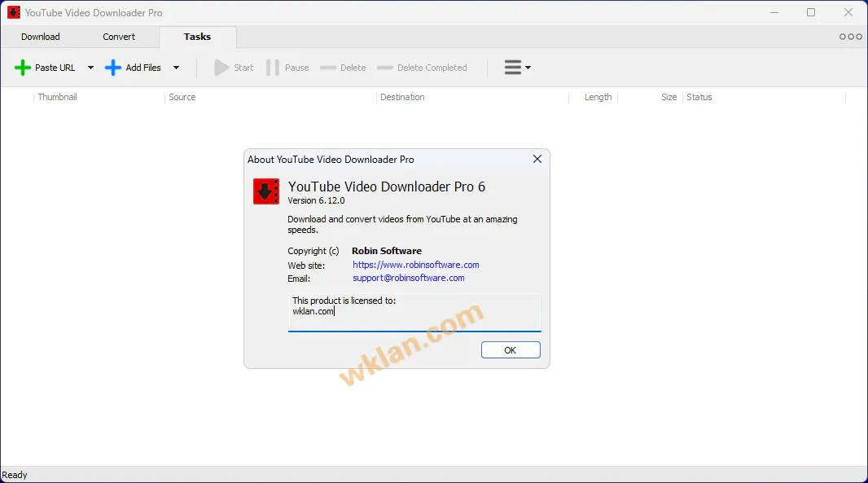Click the blue Add Files plus icon
The height and width of the screenshot is (483, 868).
(x=113, y=68)
